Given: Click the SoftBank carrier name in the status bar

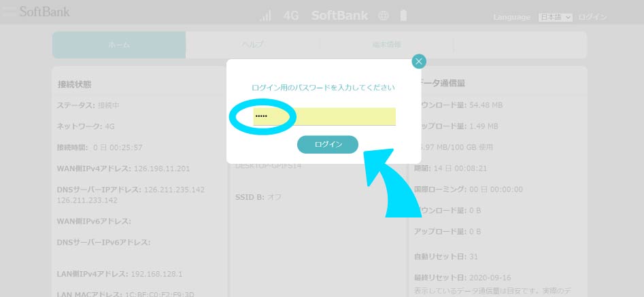Looking at the screenshot, I should click(339, 16).
